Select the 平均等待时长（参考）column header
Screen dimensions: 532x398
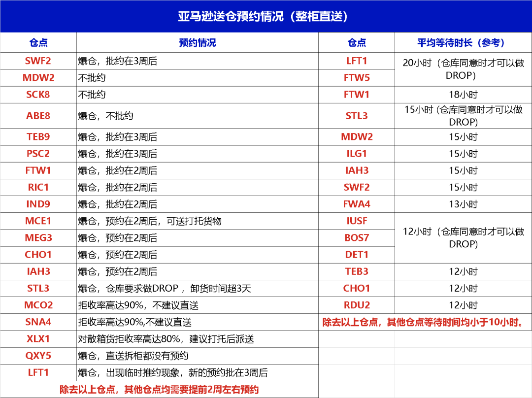[x=462, y=43]
